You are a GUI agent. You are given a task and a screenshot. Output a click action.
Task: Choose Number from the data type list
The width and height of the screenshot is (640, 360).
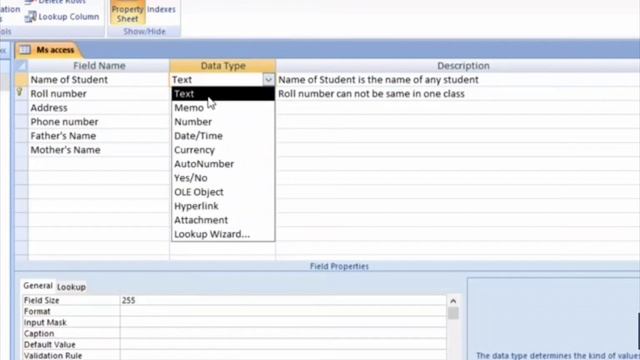click(x=223, y=122)
